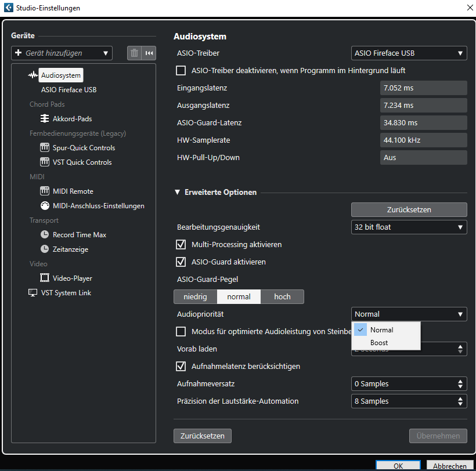476x471 pixels.
Task: Select the MIDI Remote keyboard icon
Action: (x=45, y=191)
